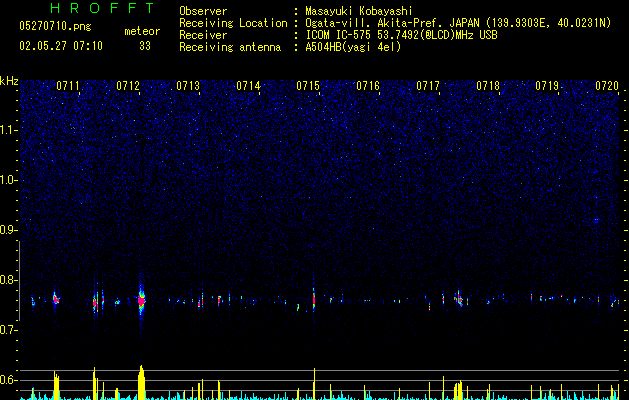Viewport: 629px width, 400px height.
Task: Click the A504HB(yagi 4el) antenna text
Action: [x=353, y=47]
